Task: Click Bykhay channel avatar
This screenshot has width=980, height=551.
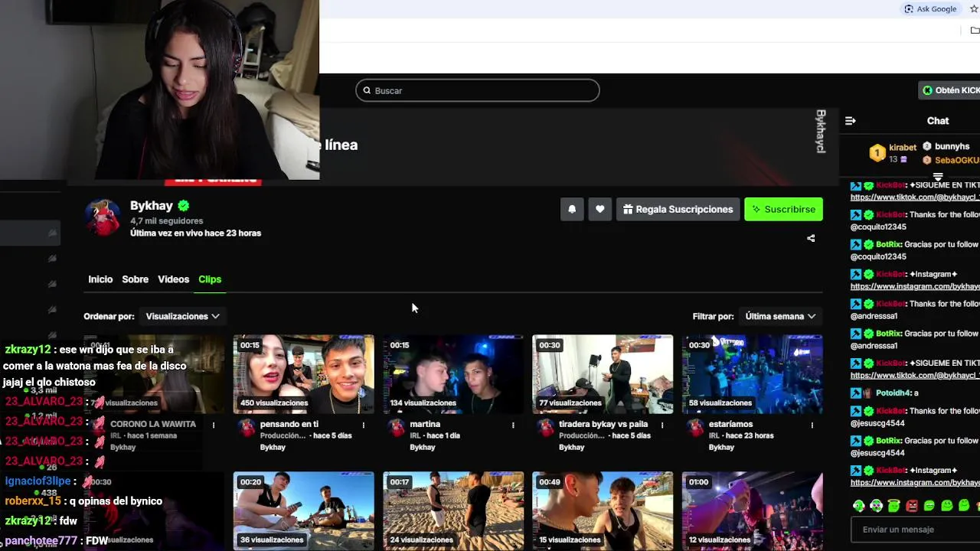Action: [x=102, y=218]
